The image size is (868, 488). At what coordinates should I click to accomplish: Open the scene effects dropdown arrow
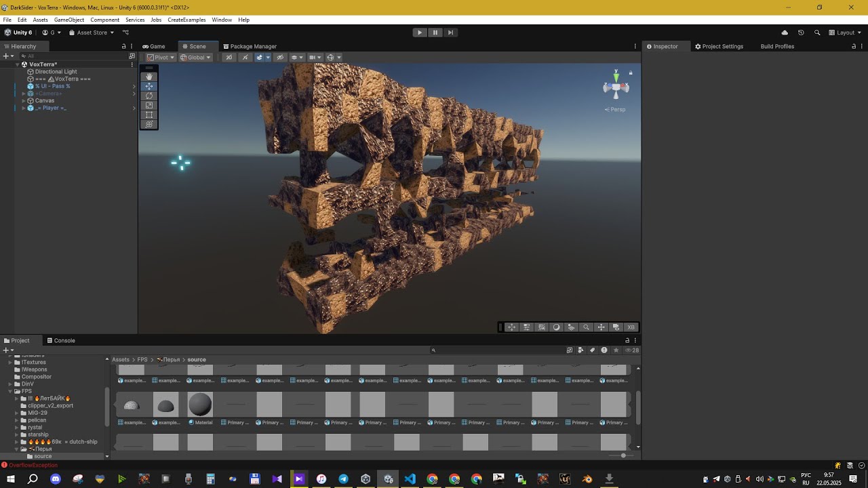[x=268, y=58]
